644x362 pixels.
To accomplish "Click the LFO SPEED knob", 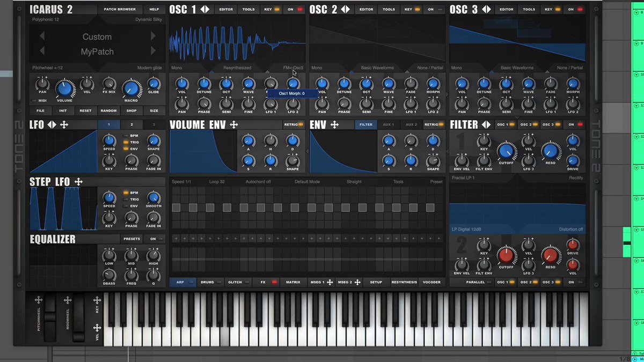I will (x=109, y=141).
